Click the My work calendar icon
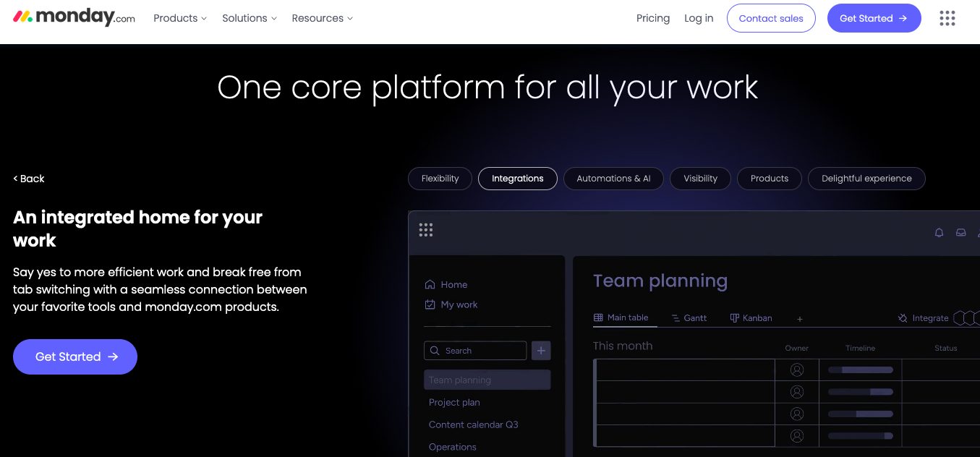This screenshot has height=457, width=980. 430,304
